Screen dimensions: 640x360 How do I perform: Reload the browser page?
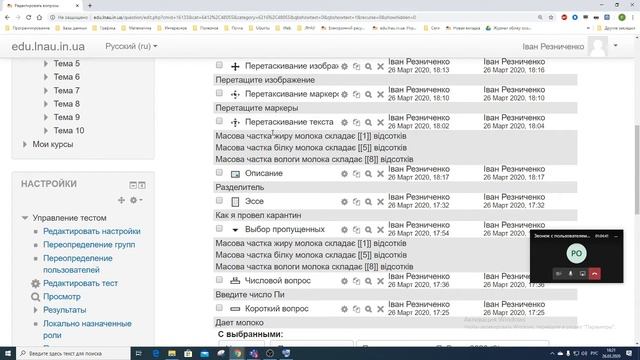point(28,17)
